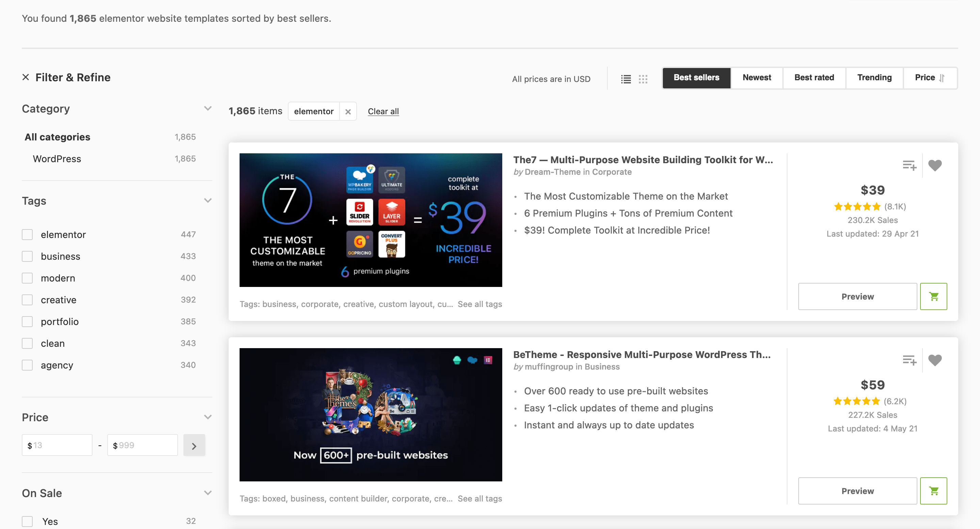Collapse the Price section
Screen dimensions: 980x529
(208, 417)
